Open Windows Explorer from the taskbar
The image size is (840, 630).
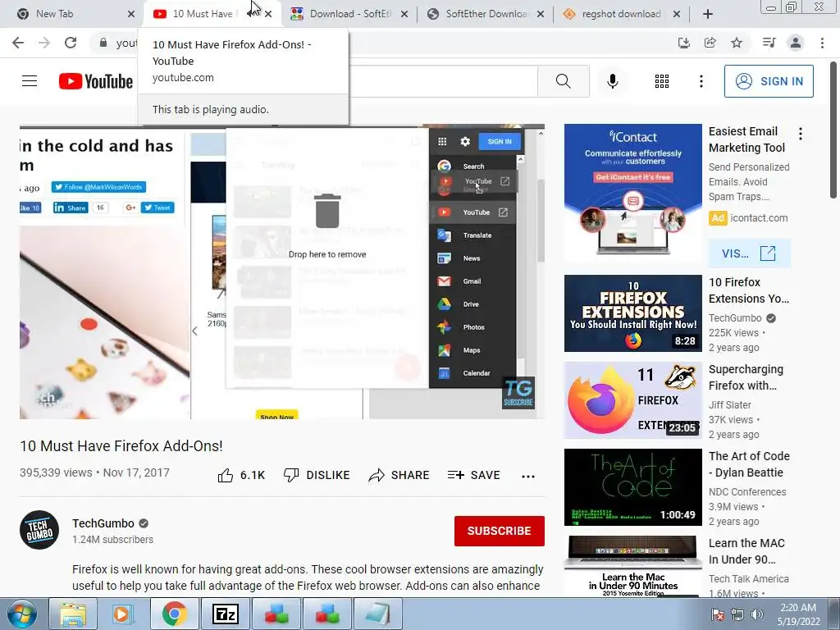pos(73,614)
